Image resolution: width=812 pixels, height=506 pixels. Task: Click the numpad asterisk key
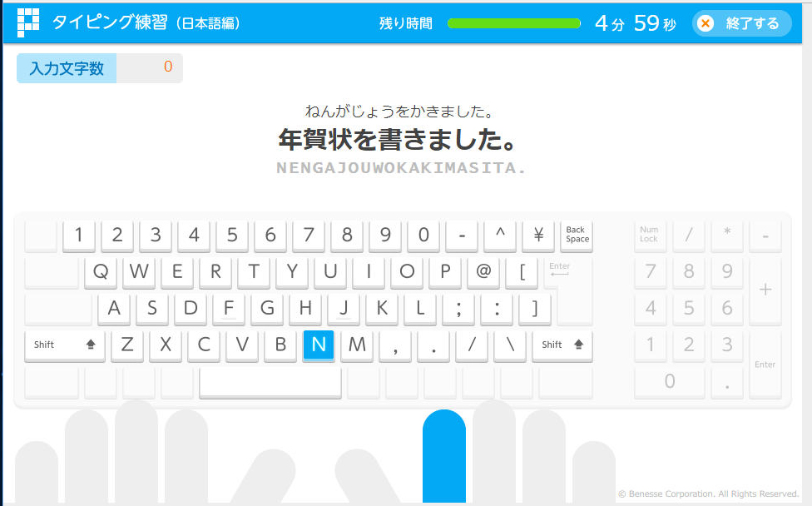click(x=727, y=236)
